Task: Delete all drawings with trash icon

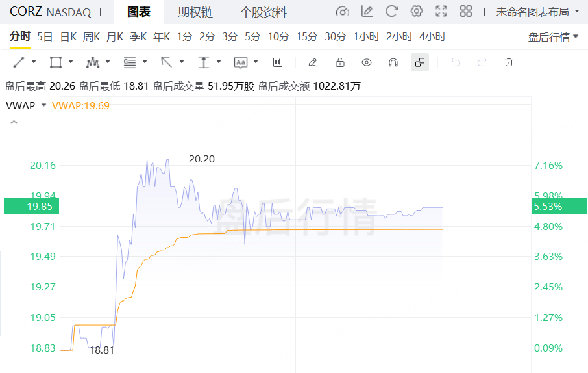Action: click(509, 62)
